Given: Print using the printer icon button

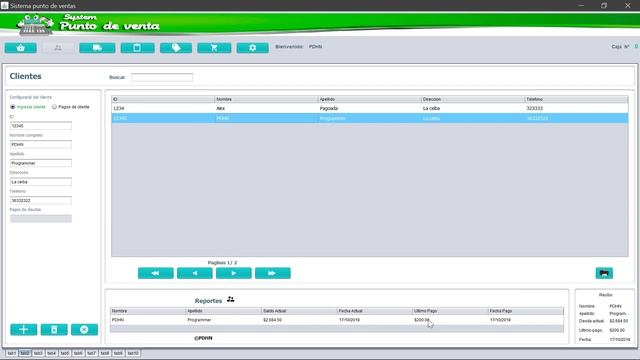Looking at the screenshot, I should [604, 273].
